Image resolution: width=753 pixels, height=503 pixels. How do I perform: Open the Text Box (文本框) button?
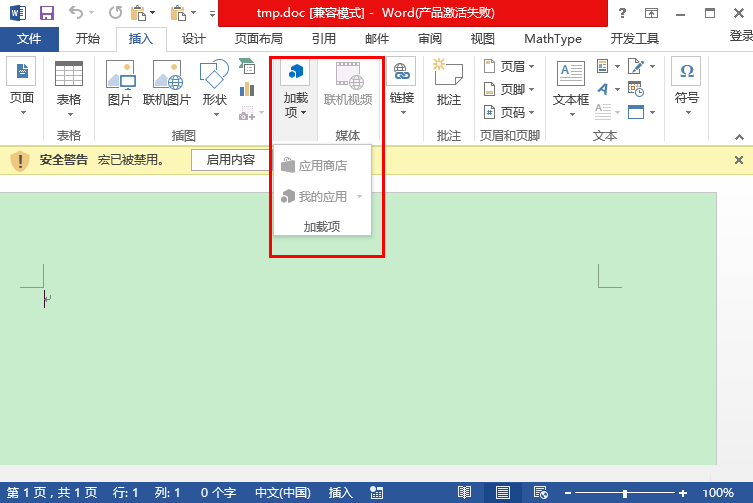point(571,88)
